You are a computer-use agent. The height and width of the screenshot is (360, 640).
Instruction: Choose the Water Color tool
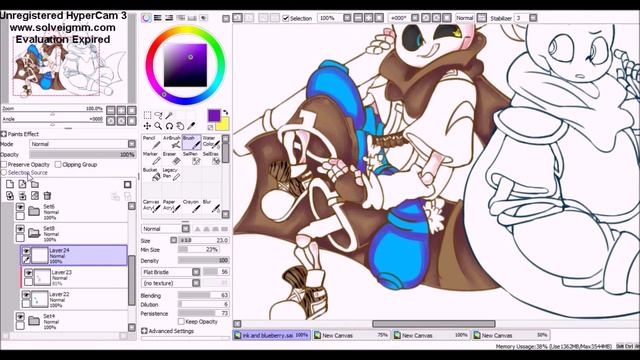211,142
